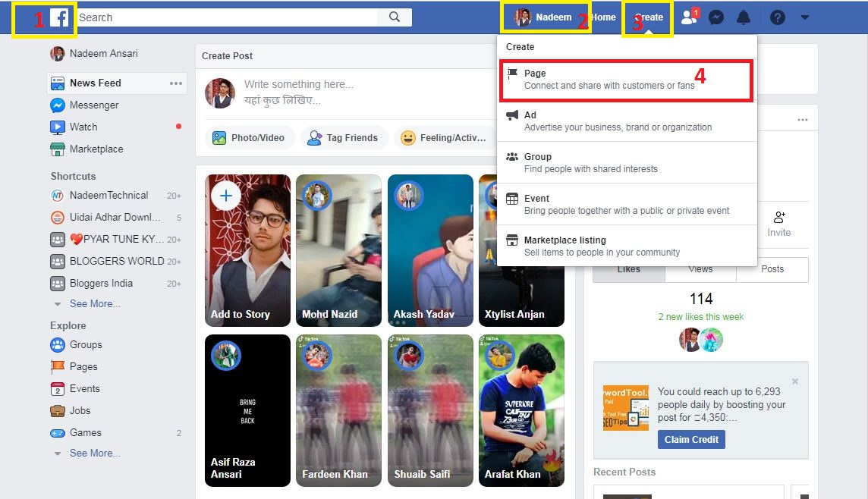This screenshot has height=499, width=868.
Task: Open Arafat Khan story
Action: pyautogui.click(x=521, y=410)
